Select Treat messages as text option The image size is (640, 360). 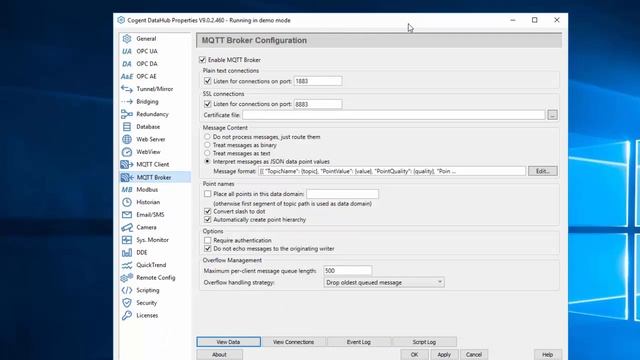(207, 153)
